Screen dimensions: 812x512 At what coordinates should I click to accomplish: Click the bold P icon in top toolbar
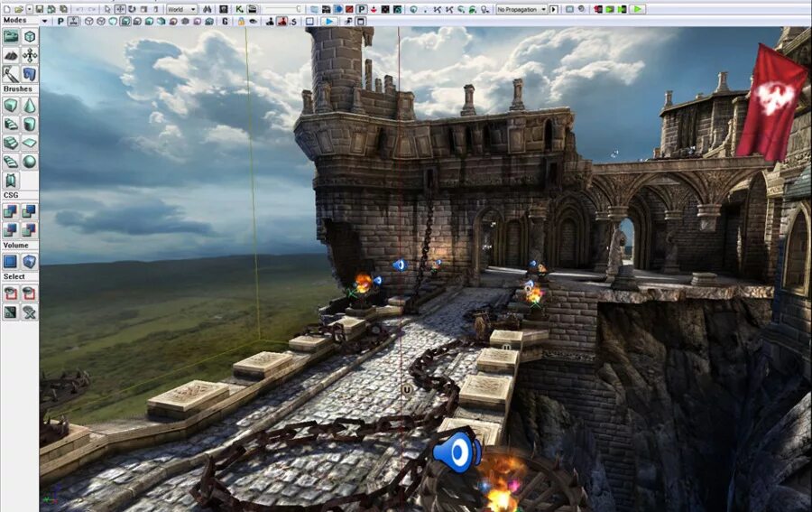point(362,9)
